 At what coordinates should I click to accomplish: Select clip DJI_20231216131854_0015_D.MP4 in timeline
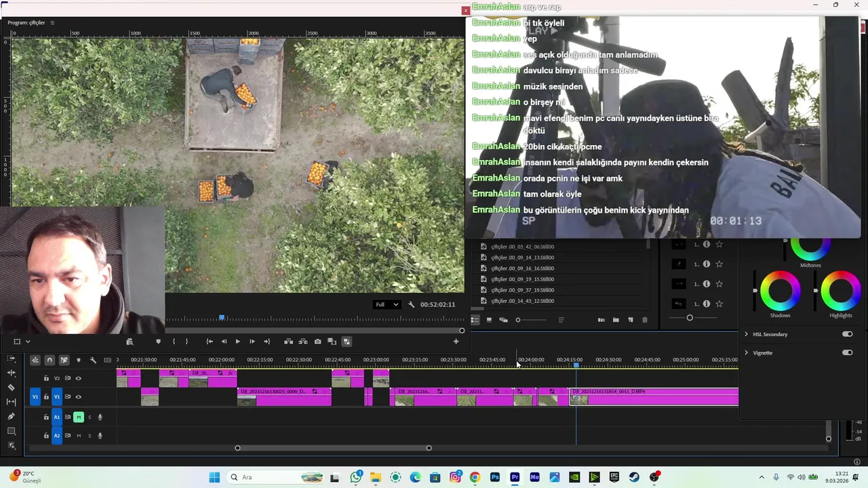[x=654, y=396]
